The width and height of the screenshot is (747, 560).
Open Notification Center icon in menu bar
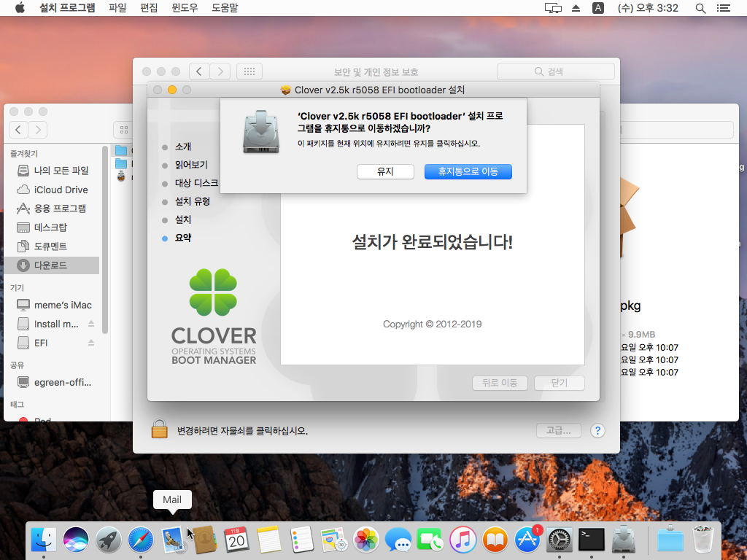click(x=723, y=7)
